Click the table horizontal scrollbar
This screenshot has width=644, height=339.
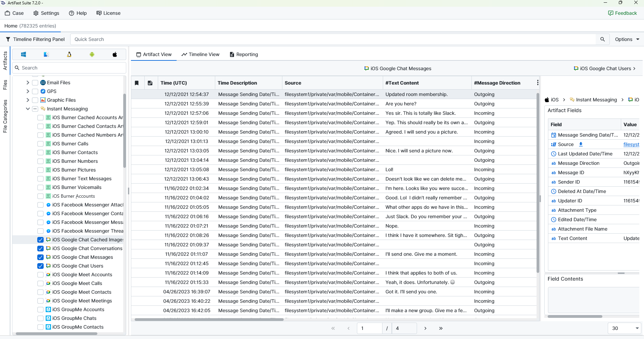click(209, 320)
